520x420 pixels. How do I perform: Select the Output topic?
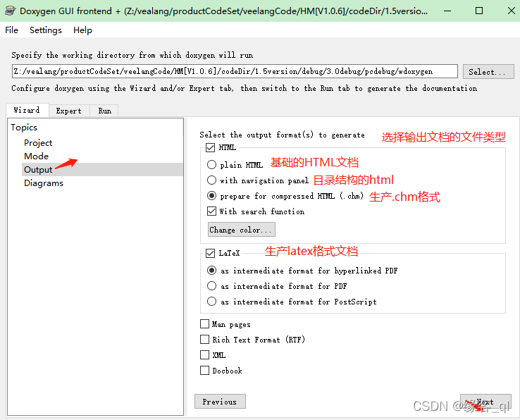[102, 170]
